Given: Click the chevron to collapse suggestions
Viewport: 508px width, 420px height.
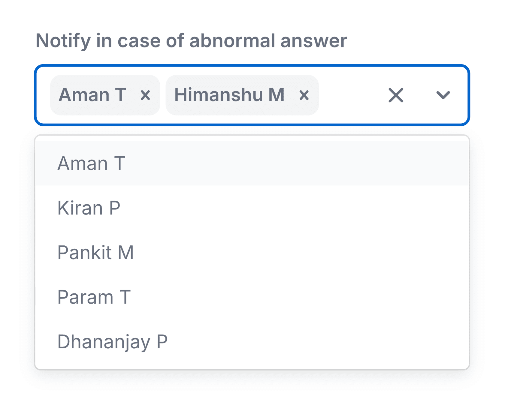Looking at the screenshot, I should (x=443, y=95).
